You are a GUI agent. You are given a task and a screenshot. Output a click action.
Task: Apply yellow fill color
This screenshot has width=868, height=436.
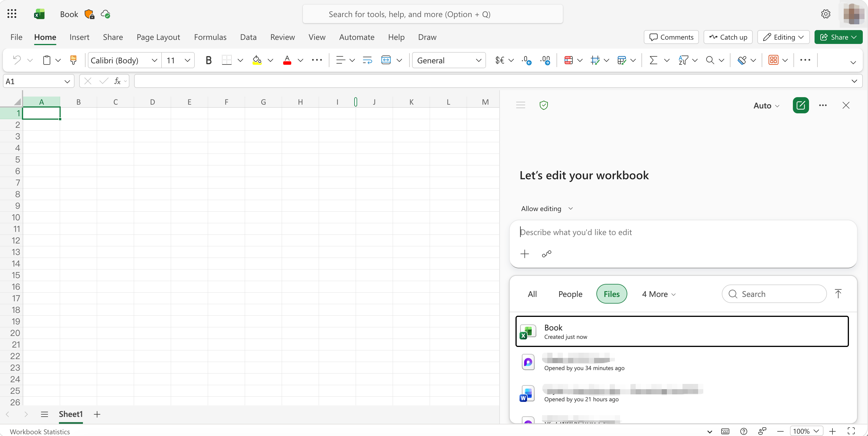pyautogui.click(x=257, y=60)
